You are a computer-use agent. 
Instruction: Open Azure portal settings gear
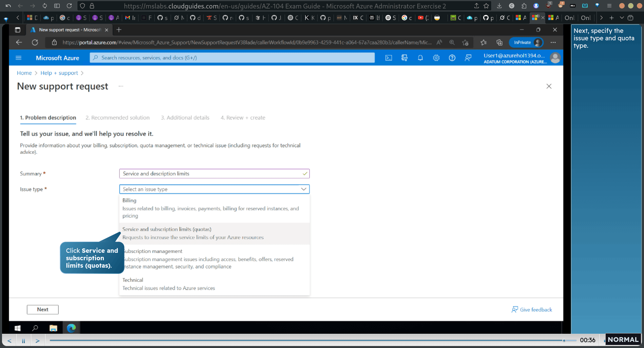click(x=436, y=58)
